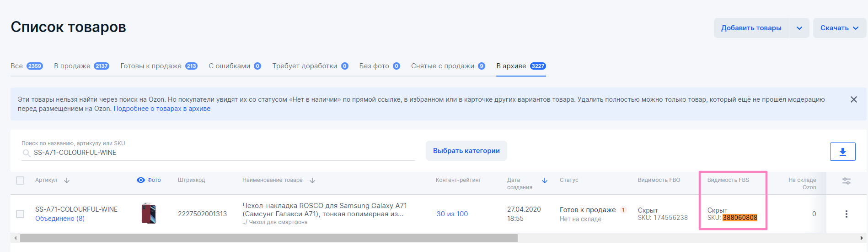Open the Скачать dropdown
868x252 pixels.
tap(839, 28)
